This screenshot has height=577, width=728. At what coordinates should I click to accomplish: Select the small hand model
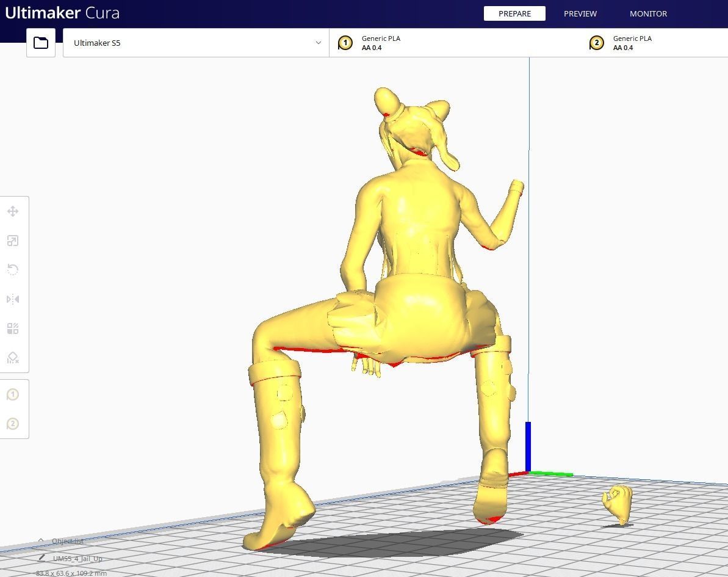click(618, 504)
